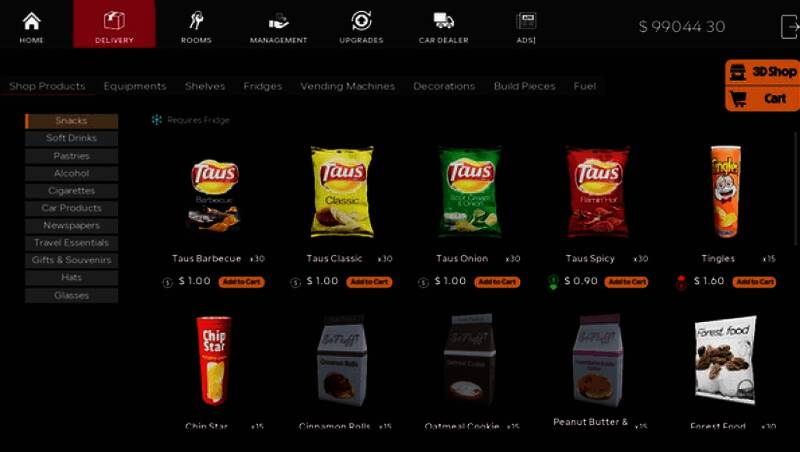This screenshot has height=452, width=800.
Task: Add Taus Spicy to cart
Action: click(626, 282)
